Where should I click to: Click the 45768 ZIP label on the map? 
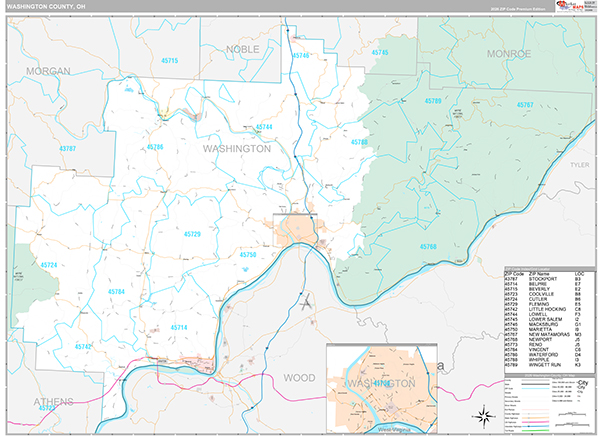(428, 246)
